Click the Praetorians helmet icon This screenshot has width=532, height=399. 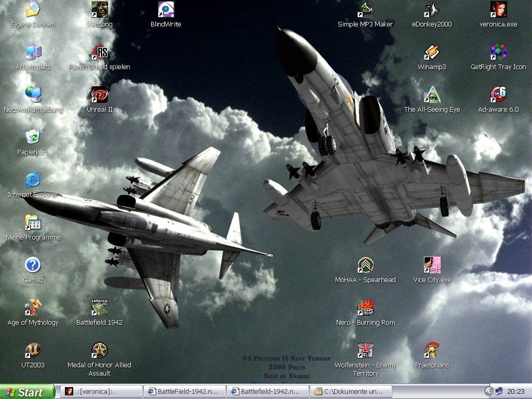click(432, 351)
